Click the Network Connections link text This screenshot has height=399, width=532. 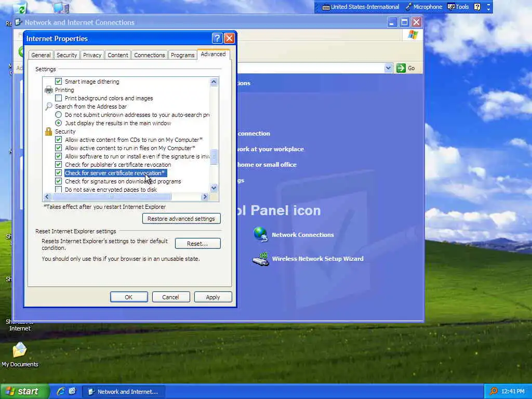click(303, 235)
